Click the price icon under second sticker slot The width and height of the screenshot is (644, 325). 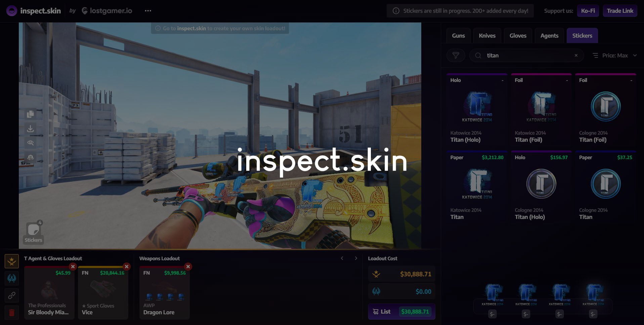click(x=526, y=314)
